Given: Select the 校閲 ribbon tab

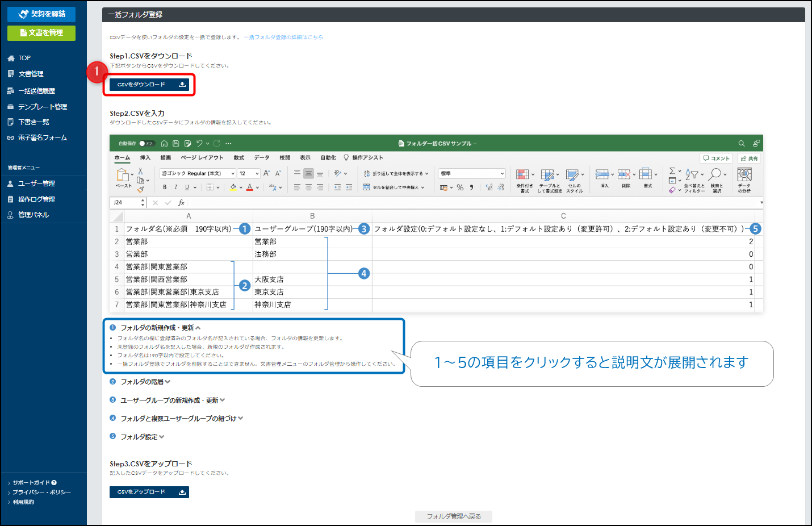Looking at the screenshot, I should click(285, 158).
